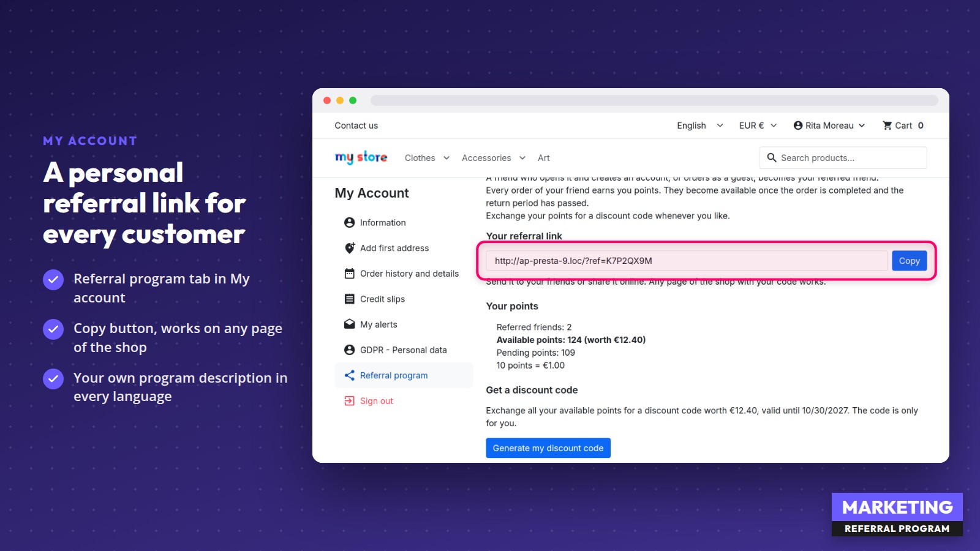Click the Sign out exit icon
980x551 pixels.
tap(349, 401)
